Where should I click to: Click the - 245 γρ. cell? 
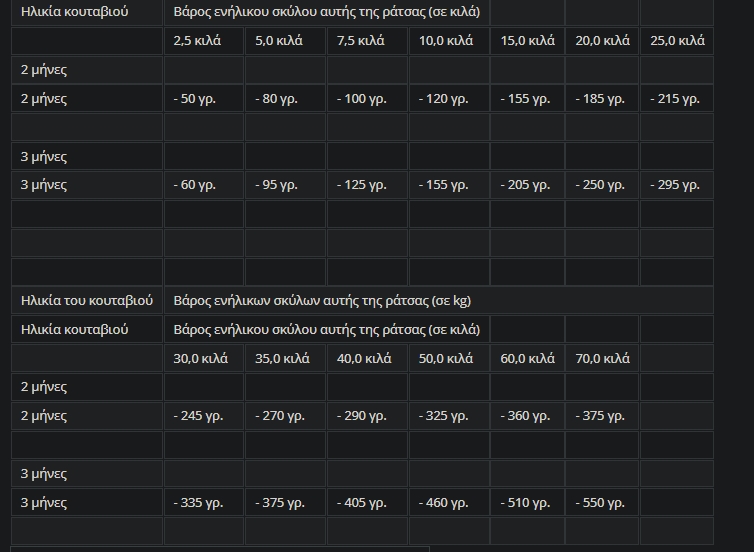pos(204,416)
